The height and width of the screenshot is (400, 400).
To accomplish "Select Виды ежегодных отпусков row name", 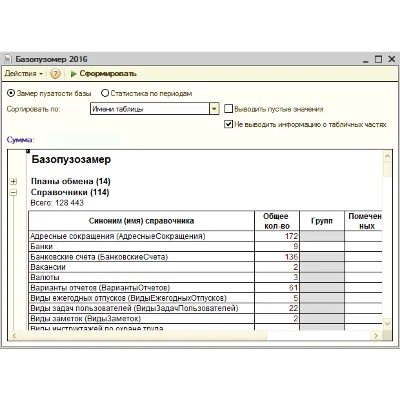I will (128, 298).
